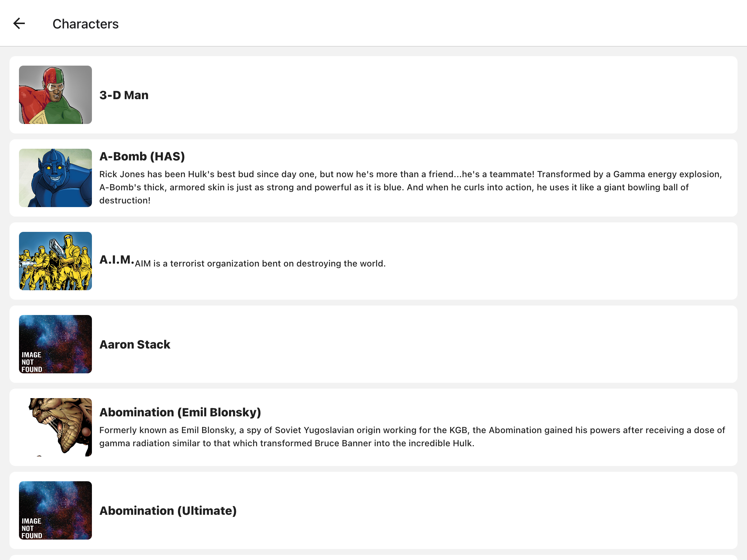Viewport: 747px width, 560px height.
Task: Open the "A-Bomb (HAS)" title
Action: pos(142,156)
